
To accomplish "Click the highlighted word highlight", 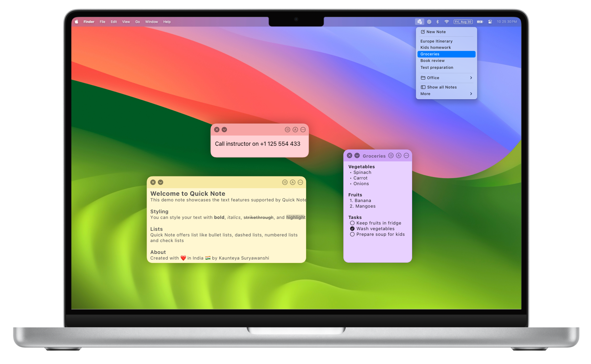I will (296, 217).
